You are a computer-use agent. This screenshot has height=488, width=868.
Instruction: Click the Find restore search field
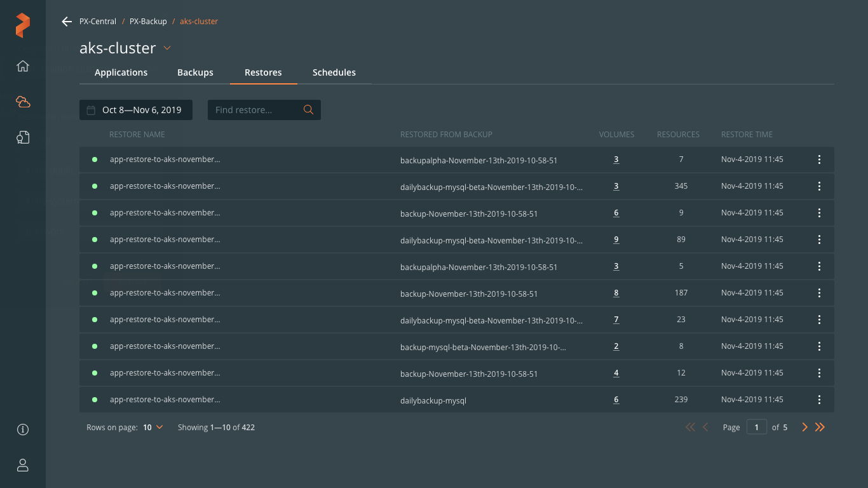click(254, 110)
